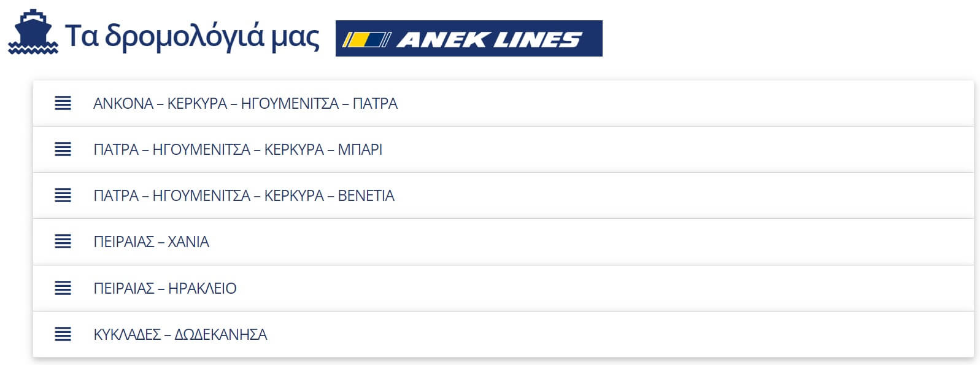Click the list icon beside ΑΝΚΟΝΑ – ΚΕΡΚΥΡΑ route
Image resolution: width=980 pixels, height=365 pixels.
coord(63,103)
